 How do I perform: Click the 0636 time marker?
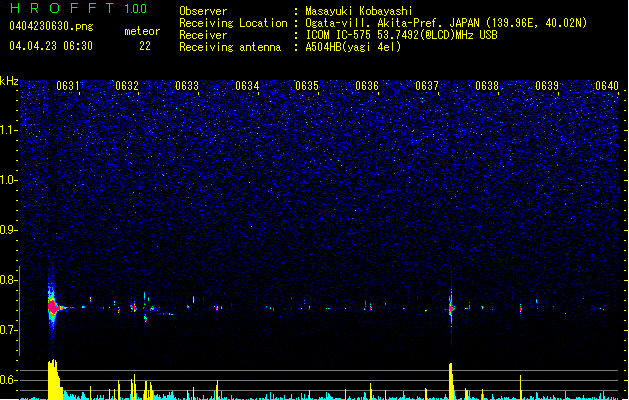click(x=367, y=86)
